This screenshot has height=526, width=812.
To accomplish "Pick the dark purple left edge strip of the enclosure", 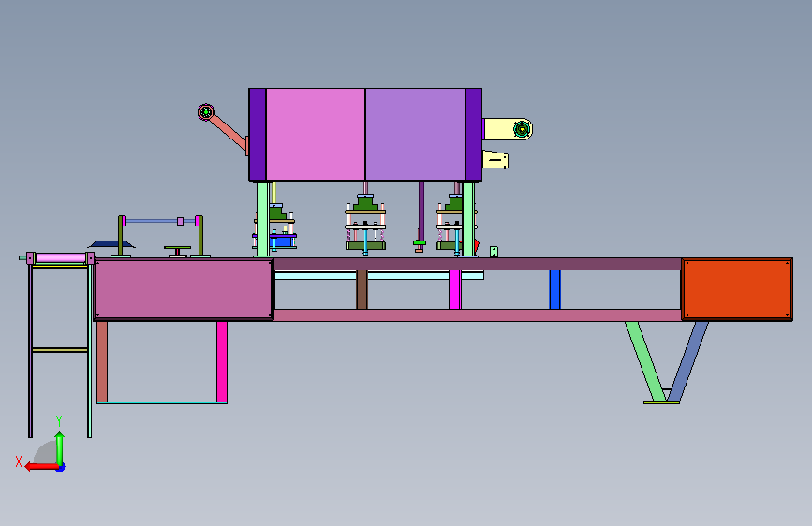I will click(x=258, y=135).
